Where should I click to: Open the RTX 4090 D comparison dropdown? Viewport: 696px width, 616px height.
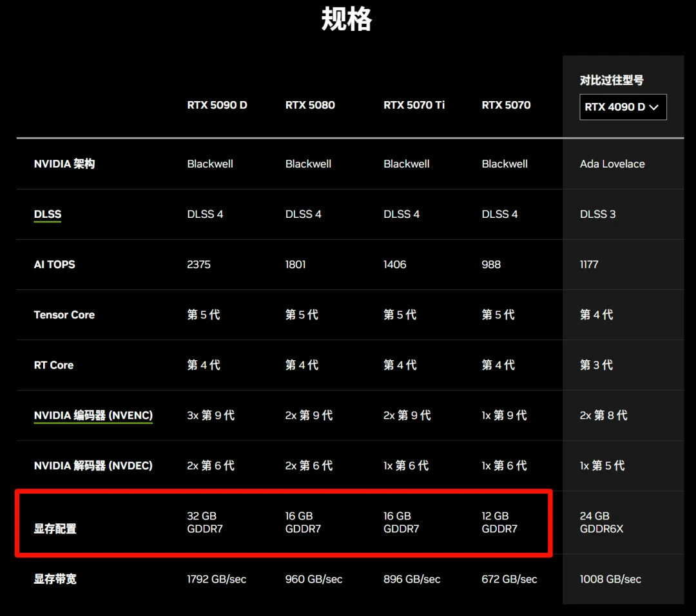[623, 107]
